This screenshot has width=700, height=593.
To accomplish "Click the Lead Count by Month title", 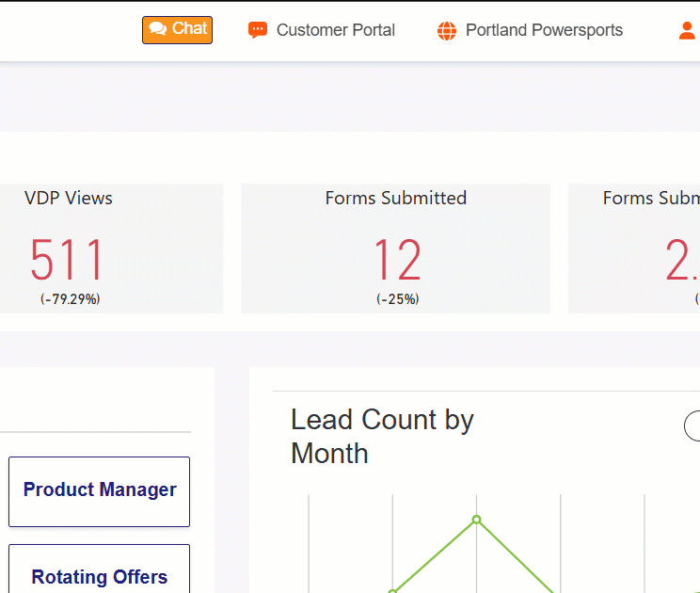I will pyautogui.click(x=382, y=436).
